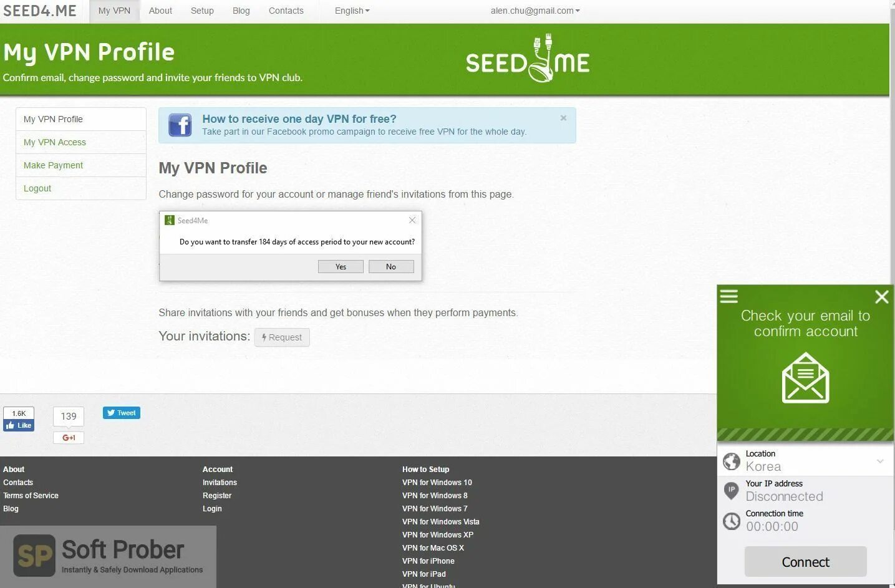Open footer Contacts link
The width and height of the screenshot is (895, 588).
coord(18,483)
